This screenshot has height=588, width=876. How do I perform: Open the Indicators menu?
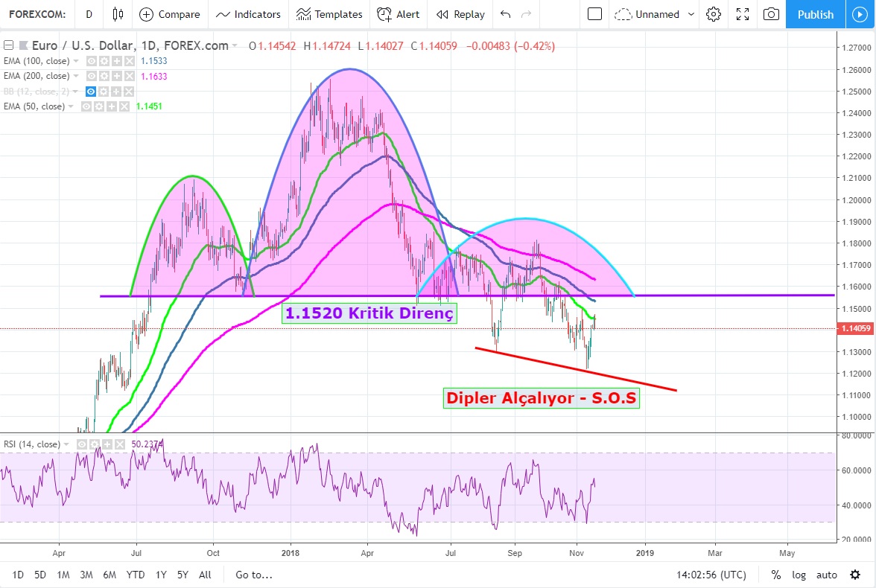[248, 14]
